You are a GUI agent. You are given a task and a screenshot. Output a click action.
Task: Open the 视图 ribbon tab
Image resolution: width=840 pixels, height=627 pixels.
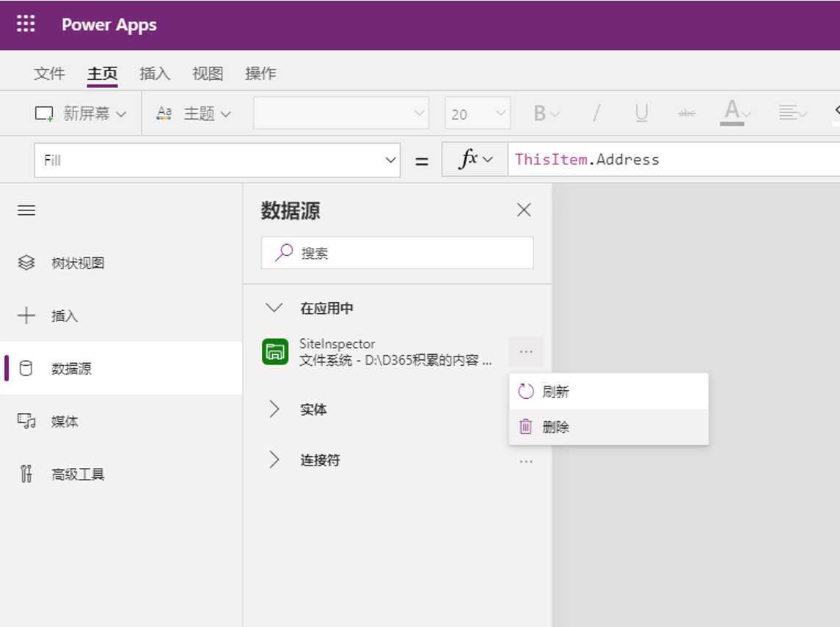point(208,73)
